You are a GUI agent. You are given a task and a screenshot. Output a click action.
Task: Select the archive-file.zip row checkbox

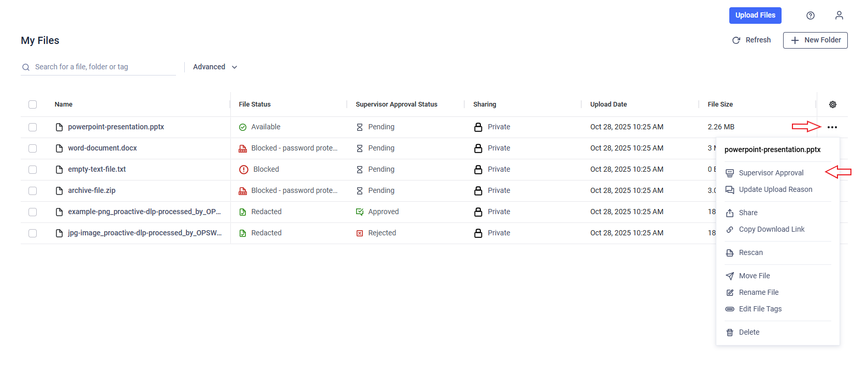tap(33, 191)
